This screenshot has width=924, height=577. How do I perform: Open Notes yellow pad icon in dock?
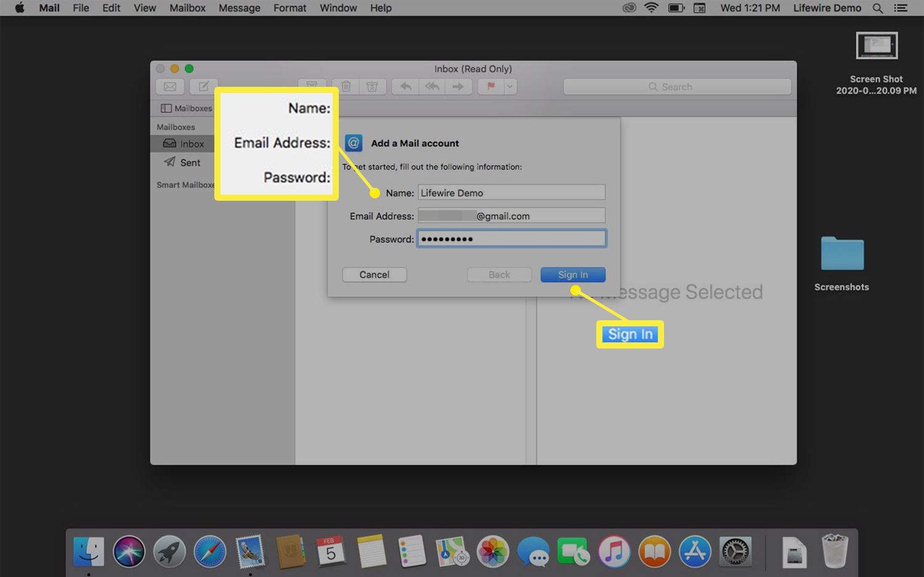point(371,551)
